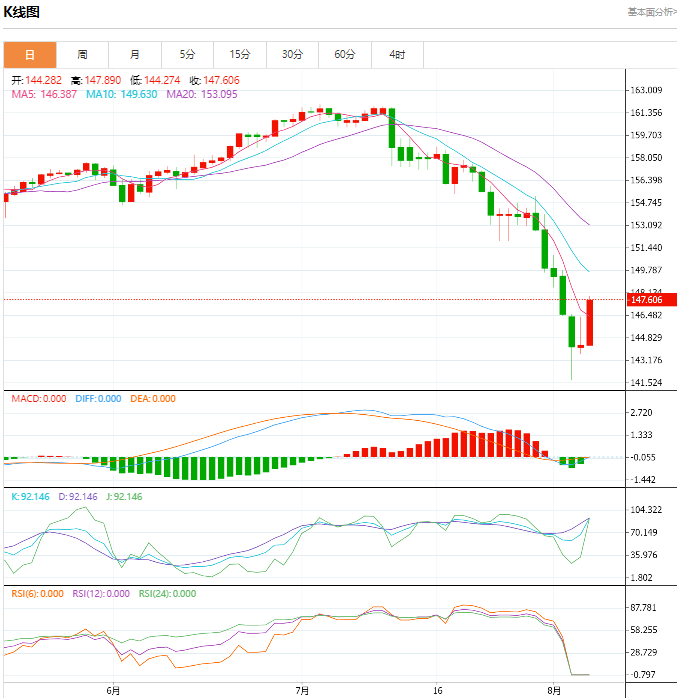Click the red 147.606 current price tag

652,300
